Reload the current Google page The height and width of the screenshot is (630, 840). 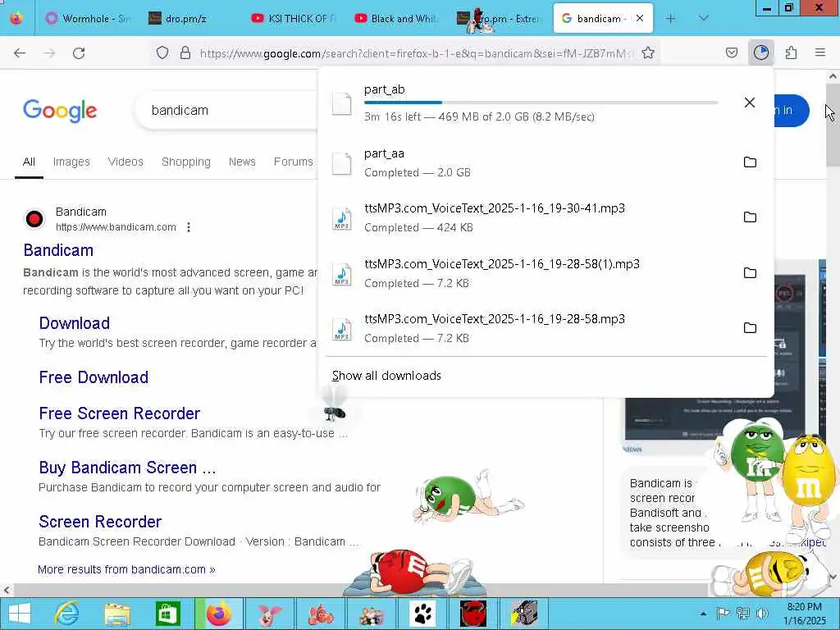79,53
